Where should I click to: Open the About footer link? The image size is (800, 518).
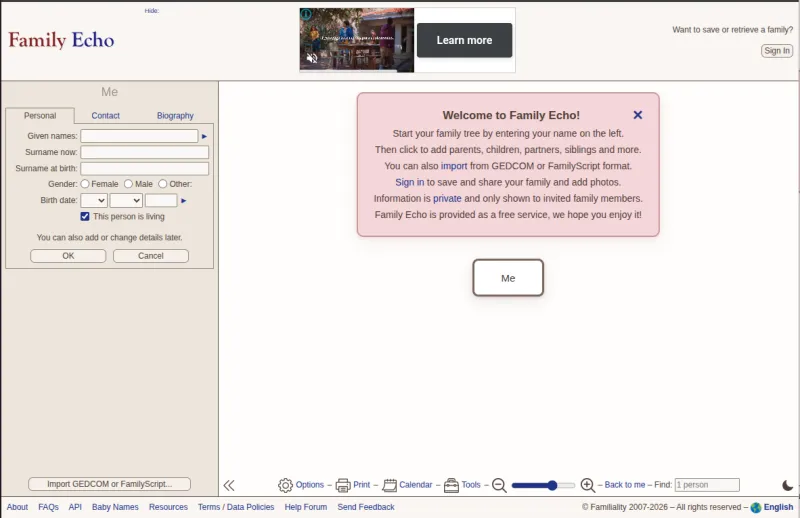coord(17,507)
